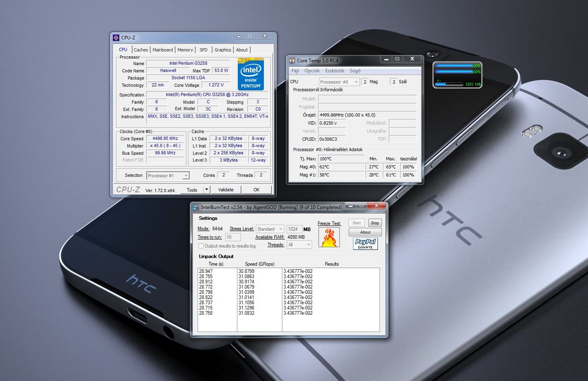
Task: Click the Stop button in IntelBurnTest
Action: point(375,223)
